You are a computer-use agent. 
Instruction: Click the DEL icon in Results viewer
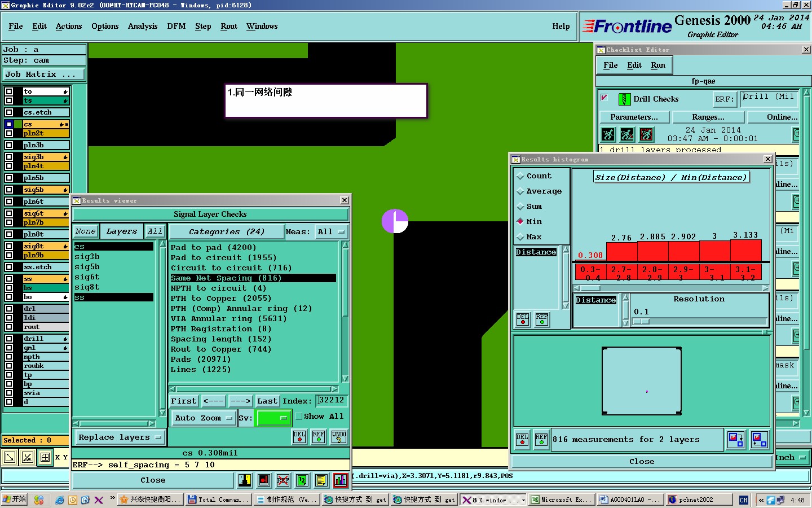click(x=299, y=437)
